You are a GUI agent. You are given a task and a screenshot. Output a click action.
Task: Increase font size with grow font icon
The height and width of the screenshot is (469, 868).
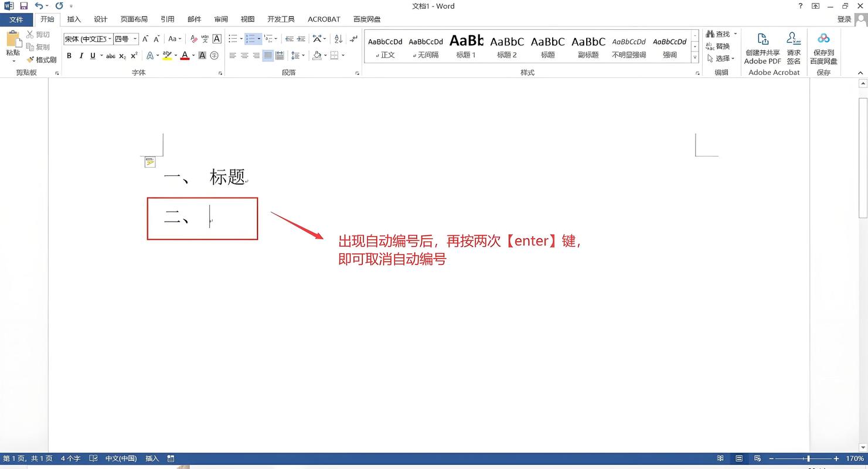(x=145, y=39)
